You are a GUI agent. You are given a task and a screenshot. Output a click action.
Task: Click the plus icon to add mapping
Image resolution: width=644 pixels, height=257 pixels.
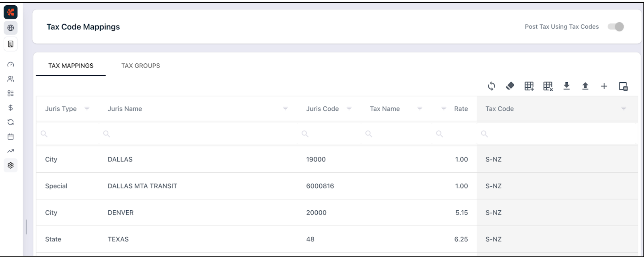[604, 86]
